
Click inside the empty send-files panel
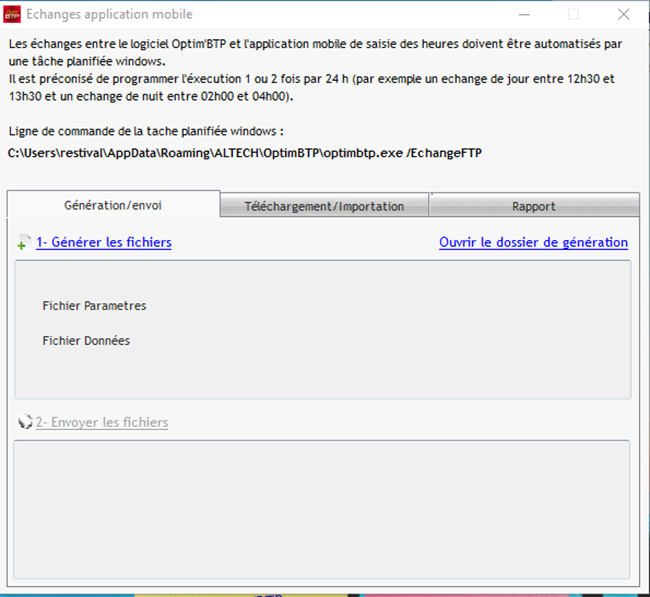tap(322, 510)
